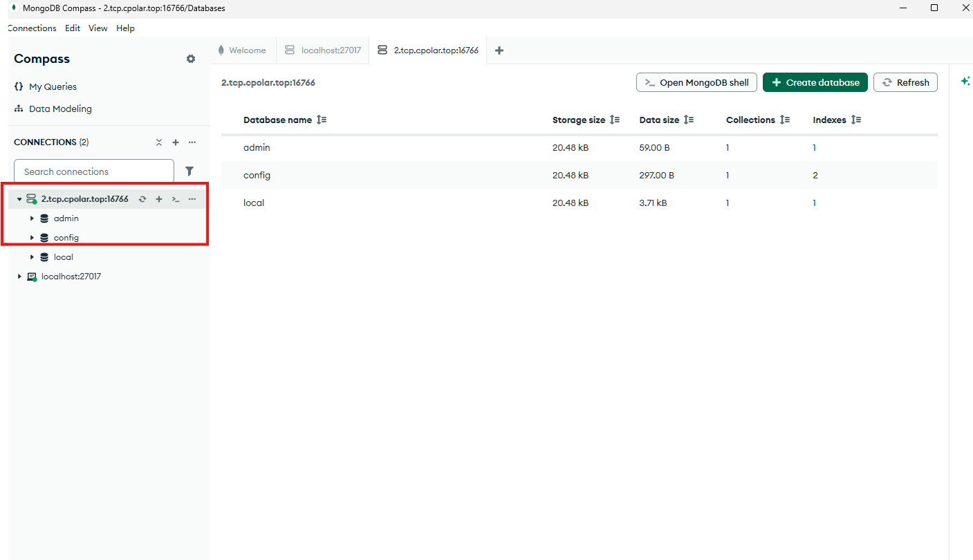The width and height of the screenshot is (973, 560).
Task: Open the Edit menu
Action: (x=73, y=28)
